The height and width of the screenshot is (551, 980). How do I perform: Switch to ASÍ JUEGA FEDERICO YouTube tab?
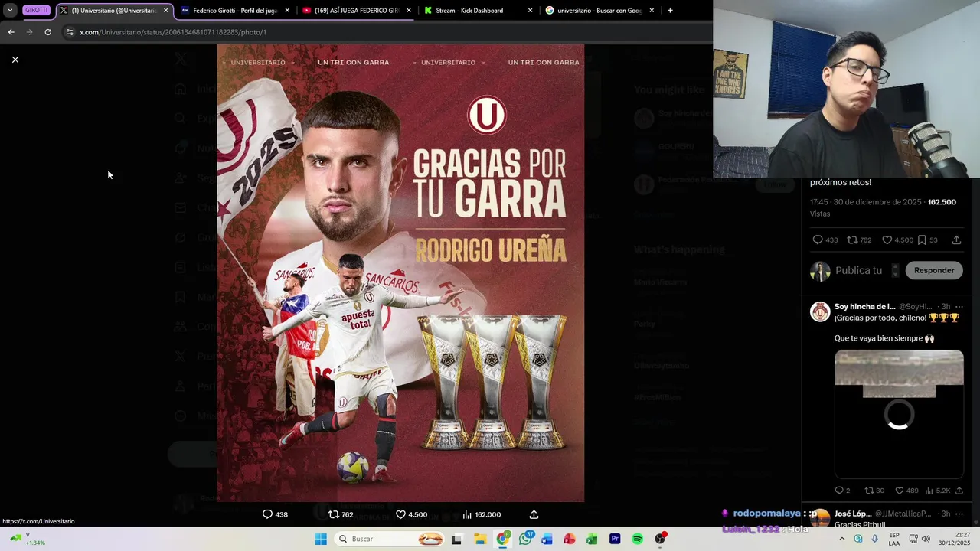(x=357, y=11)
